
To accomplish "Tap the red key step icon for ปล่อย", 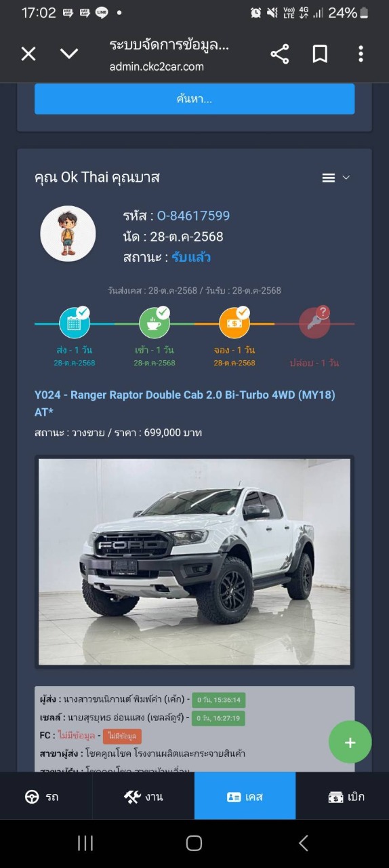I will point(314,323).
